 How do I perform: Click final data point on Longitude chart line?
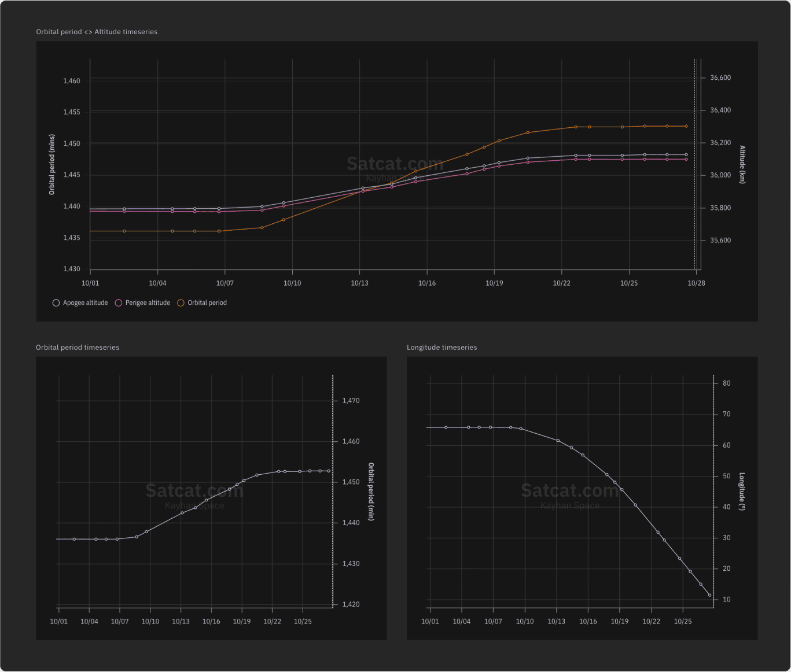click(x=709, y=595)
